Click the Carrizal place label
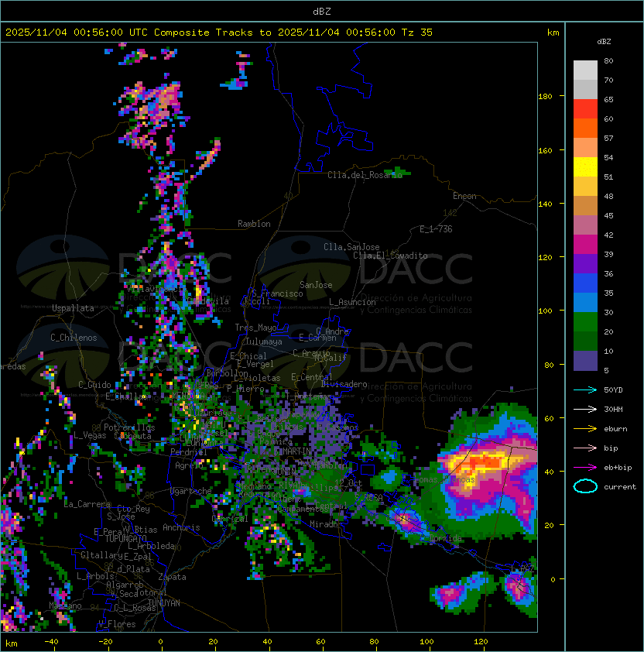Image resolution: width=644 pixels, height=652 pixels. [230, 519]
